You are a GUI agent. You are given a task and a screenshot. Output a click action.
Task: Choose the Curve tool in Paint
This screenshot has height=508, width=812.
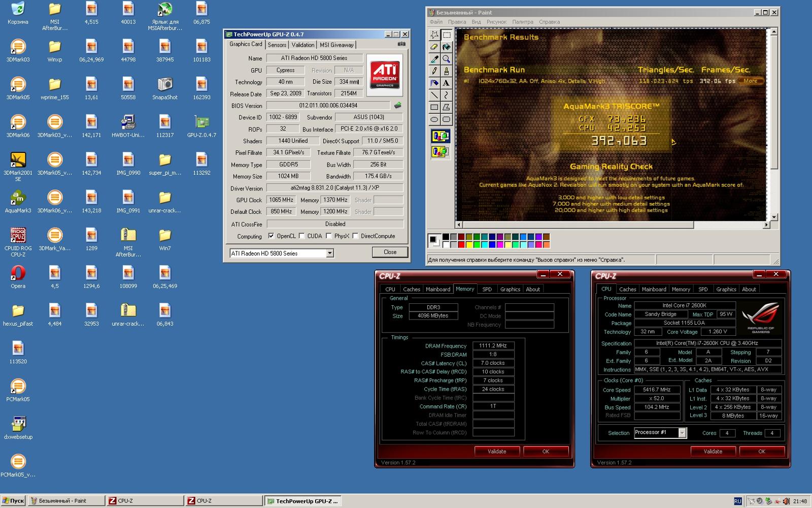click(x=446, y=95)
